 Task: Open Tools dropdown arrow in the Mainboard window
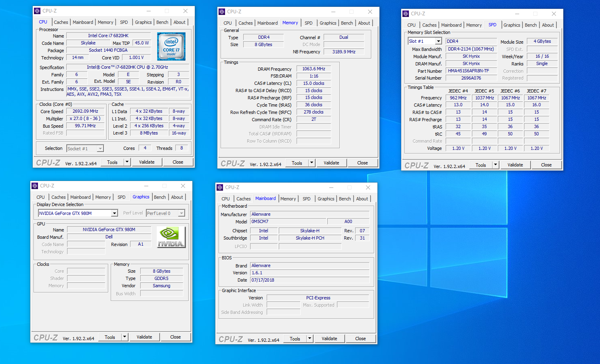click(x=310, y=339)
